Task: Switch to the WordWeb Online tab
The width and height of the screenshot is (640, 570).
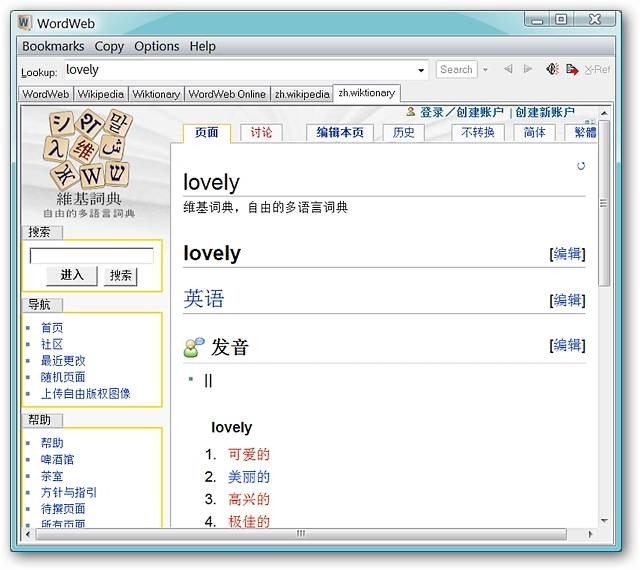Action: click(x=227, y=94)
